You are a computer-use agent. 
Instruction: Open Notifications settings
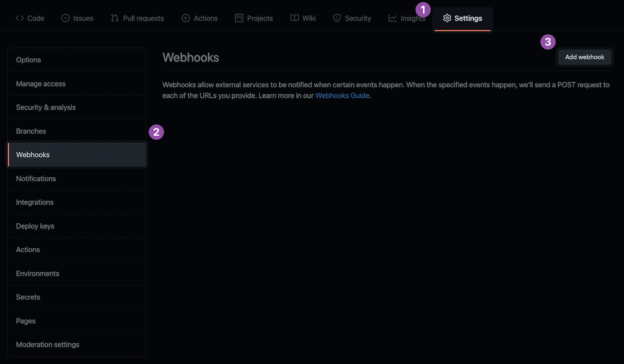pyautogui.click(x=76, y=178)
